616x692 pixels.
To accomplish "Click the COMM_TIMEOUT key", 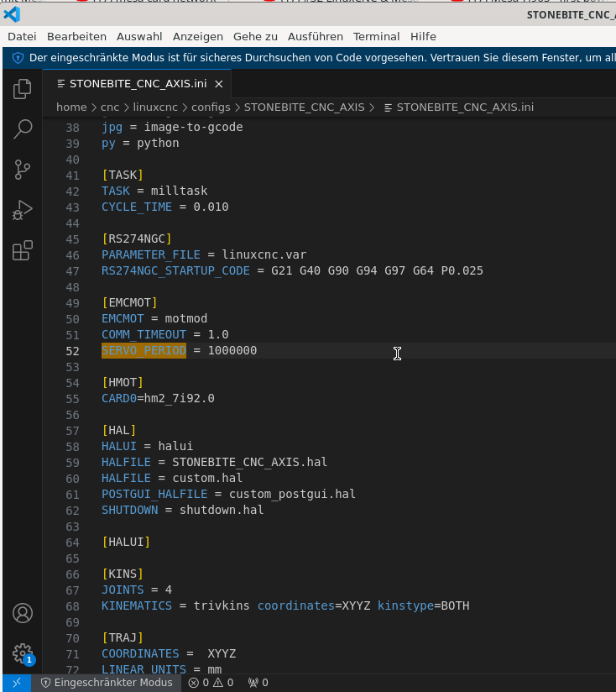I will [x=144, y=334].
